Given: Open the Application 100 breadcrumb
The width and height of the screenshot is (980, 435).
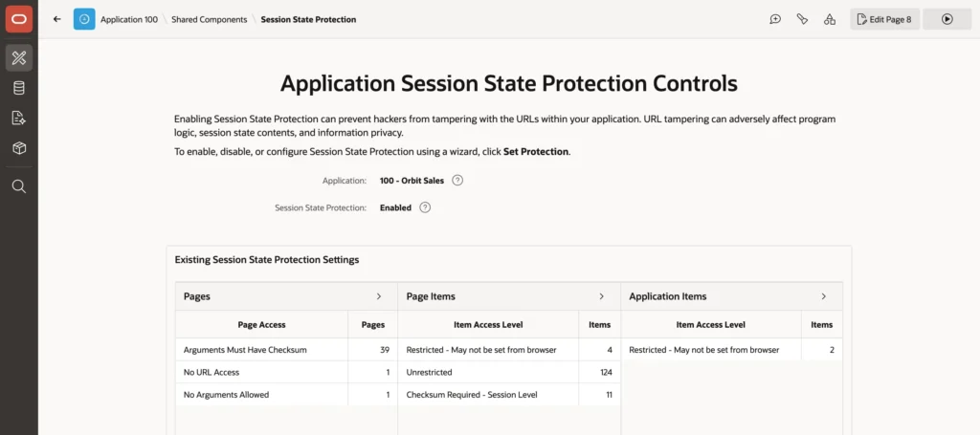Looking at the screenshot, I should pos(129,19).
